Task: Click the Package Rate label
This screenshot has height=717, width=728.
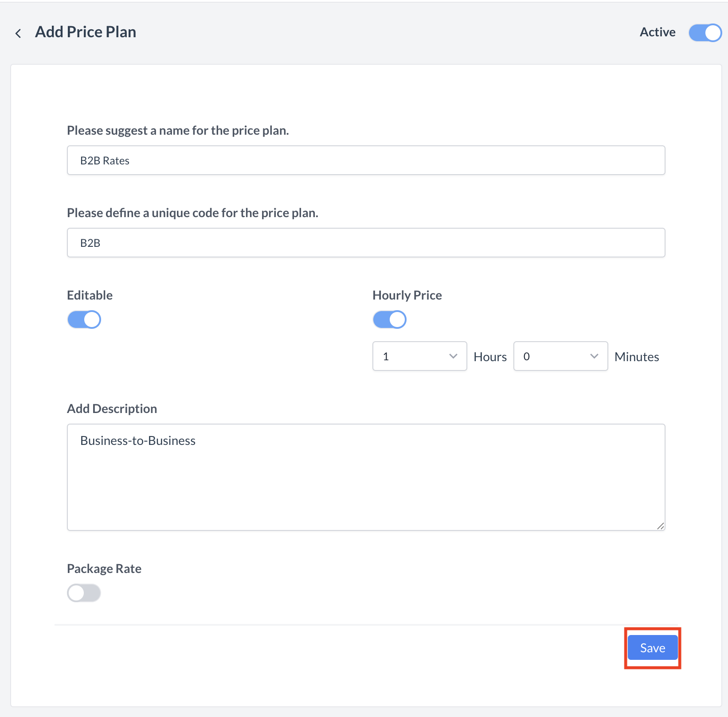Action: 104,568
